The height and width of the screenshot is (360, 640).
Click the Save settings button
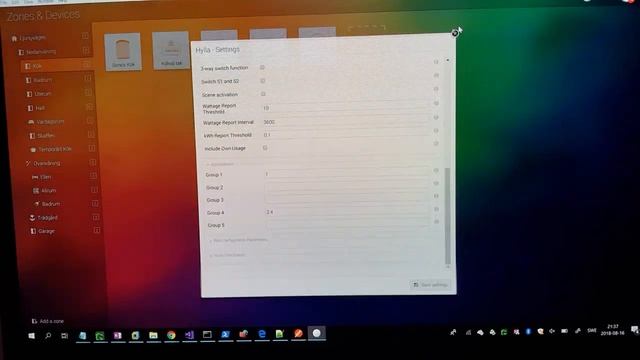(x=430, y=284)
